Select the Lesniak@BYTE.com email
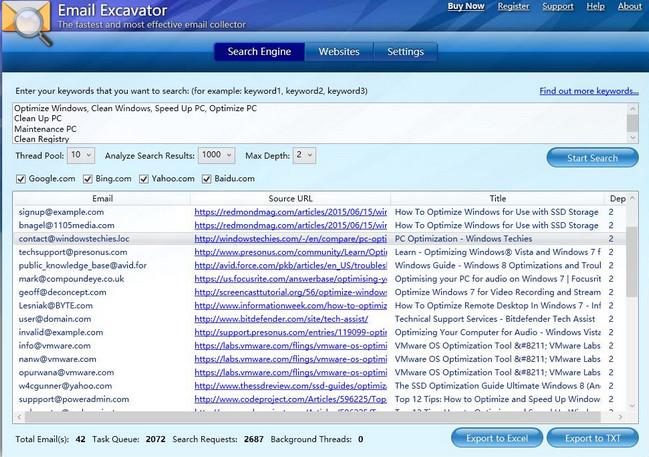This screenshot has height=457, width=649. point(55,305)
